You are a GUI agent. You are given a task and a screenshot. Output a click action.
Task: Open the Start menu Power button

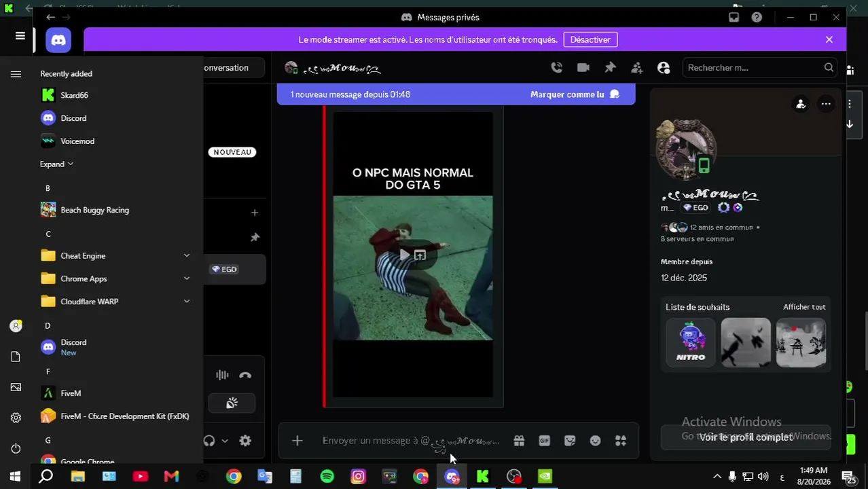[x=16, y=449]
